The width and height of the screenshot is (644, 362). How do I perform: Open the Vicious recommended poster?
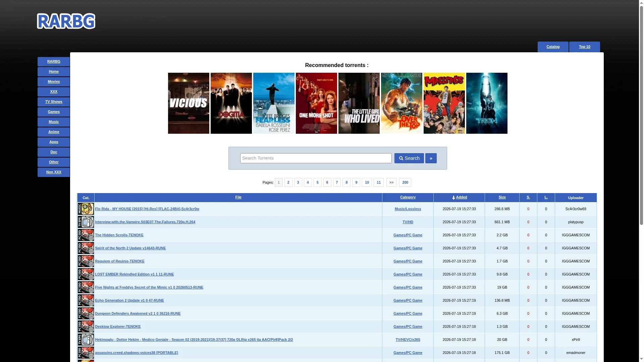tap(189, 103)
